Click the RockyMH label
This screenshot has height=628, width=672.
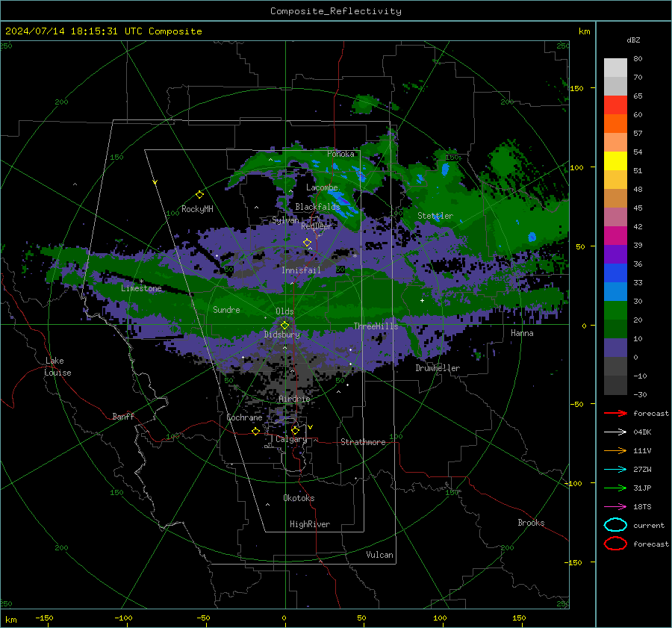pyautogui.click(x=197, y=209)
